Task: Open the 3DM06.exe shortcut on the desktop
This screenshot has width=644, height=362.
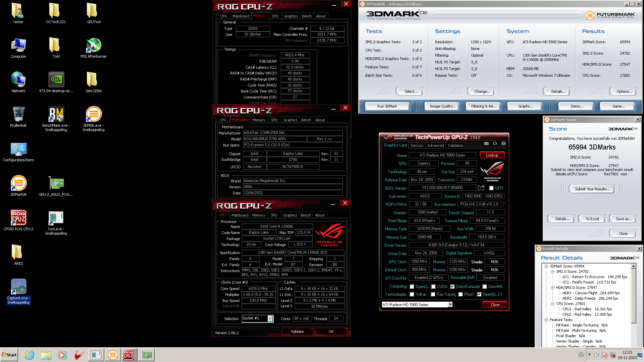Action: [x=94, y=119]
